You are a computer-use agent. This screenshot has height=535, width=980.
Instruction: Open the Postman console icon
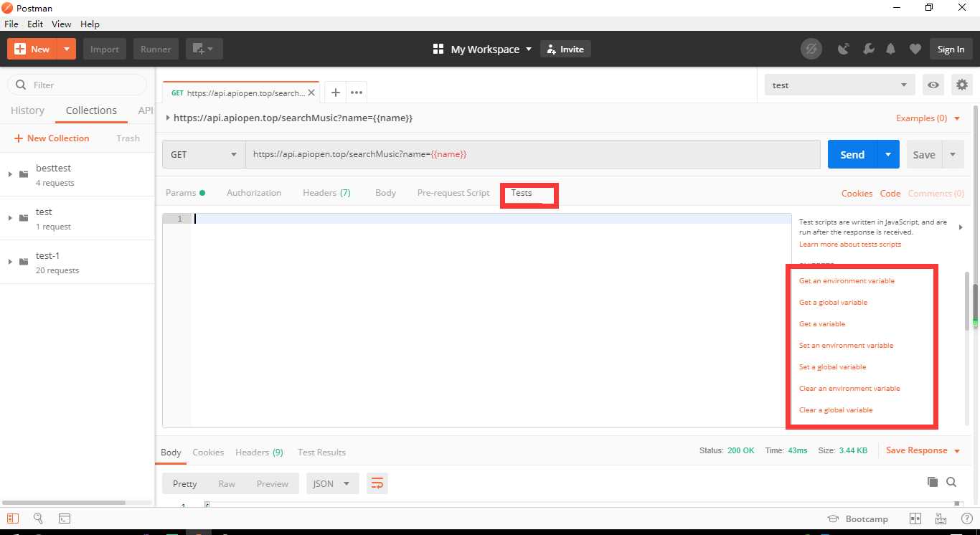pyautogui.click(x=65, y=519)
